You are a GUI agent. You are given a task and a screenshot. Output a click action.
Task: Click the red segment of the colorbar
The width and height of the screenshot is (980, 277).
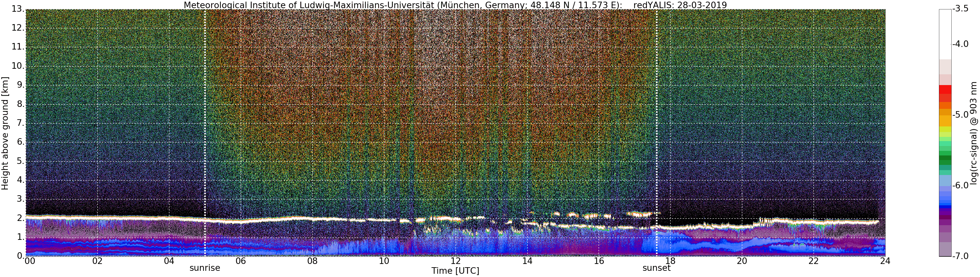click(x=945, y=89)
